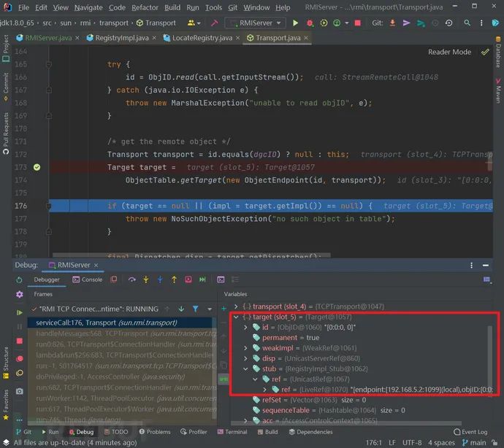
Task: Open Event Log button
Action: (470, 432)
